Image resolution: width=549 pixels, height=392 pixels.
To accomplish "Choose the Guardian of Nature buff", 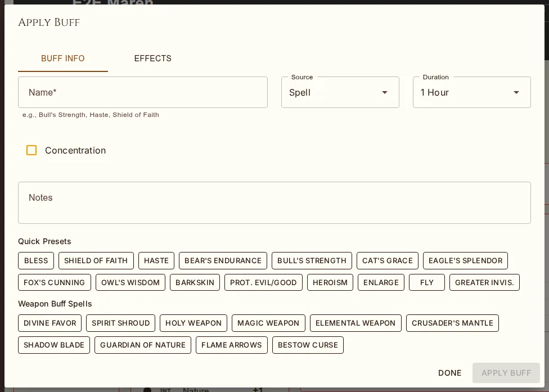I will pyautogui.click(x=143, y=345).
